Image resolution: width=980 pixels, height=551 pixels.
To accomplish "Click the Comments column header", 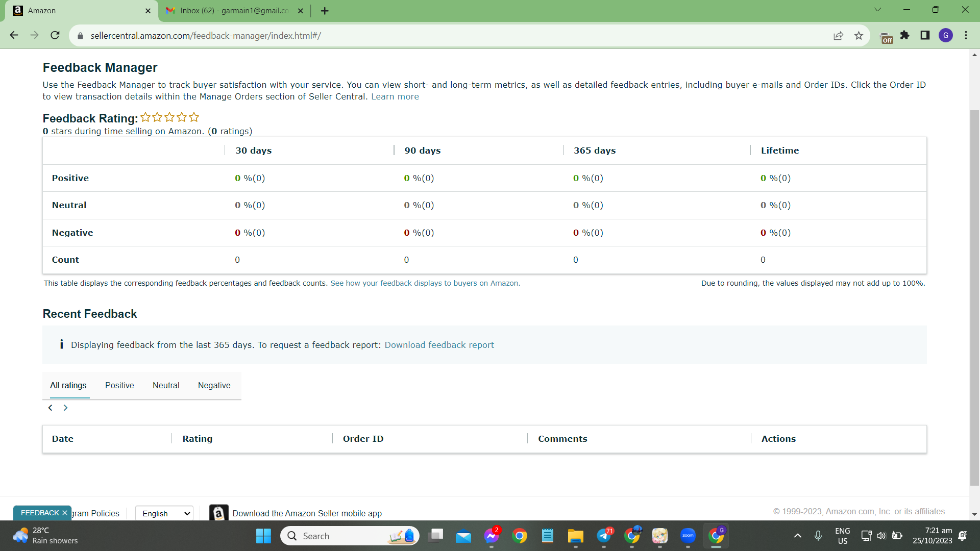I will (x=562, y=439).
